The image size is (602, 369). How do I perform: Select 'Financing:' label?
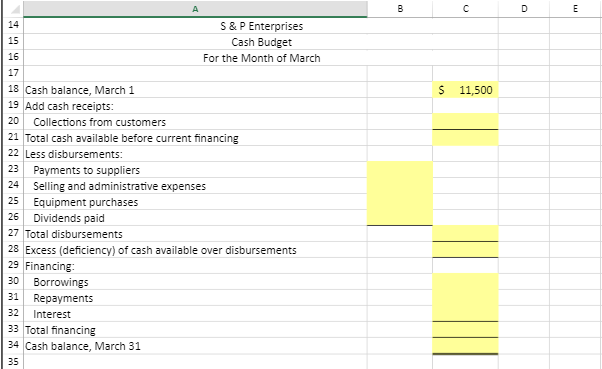50,266
